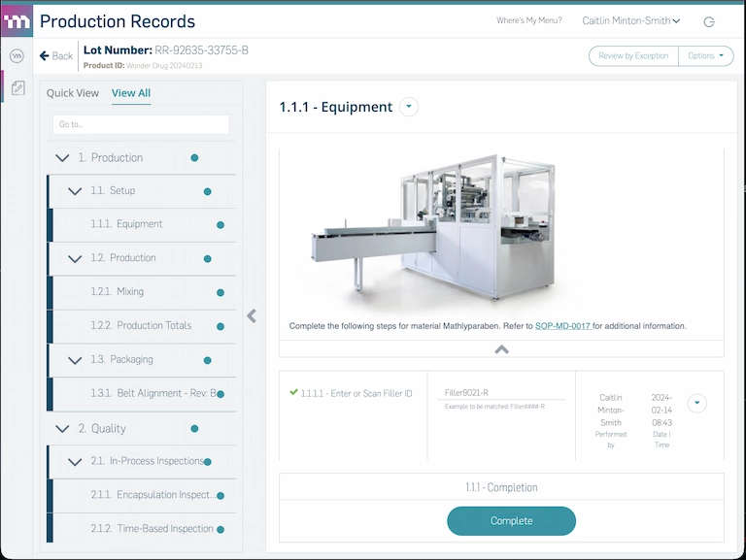746x560 pixels.
Task: Click the Go to search field
Action: (141, 124)
